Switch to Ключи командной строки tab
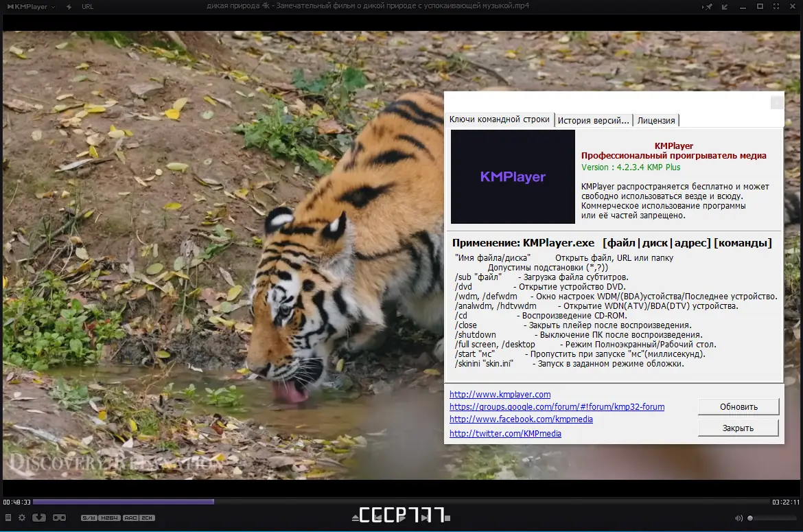This screenshot has width=803, height=532. coord(500,119)
